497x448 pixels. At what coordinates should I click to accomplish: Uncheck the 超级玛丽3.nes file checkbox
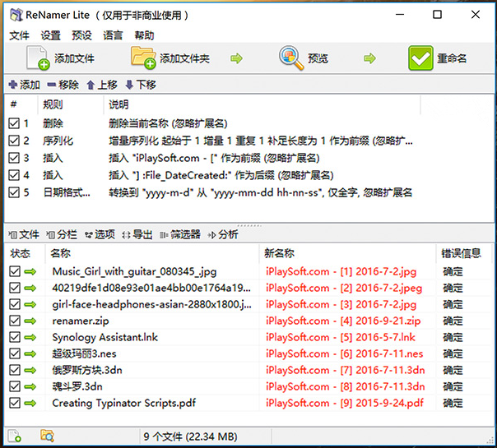(x=15, y=353)
